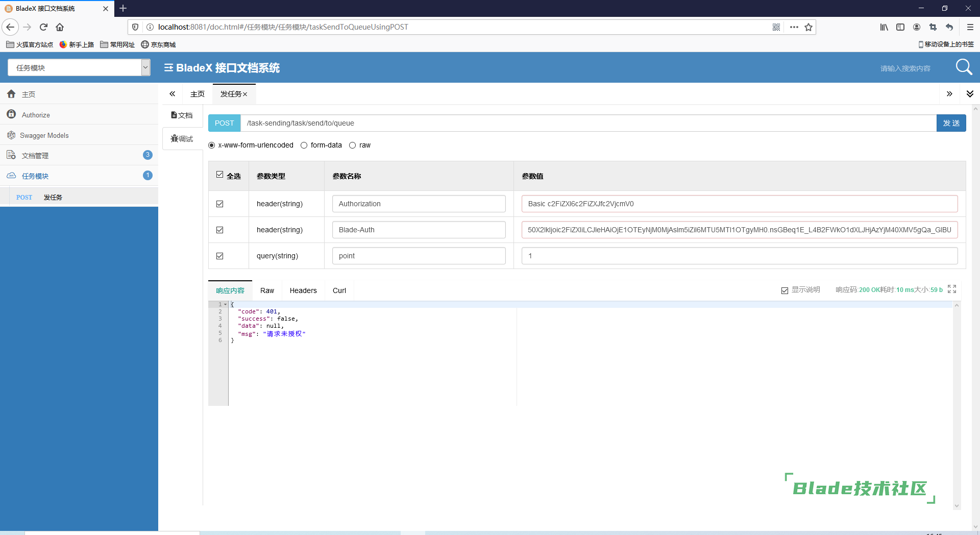
Task: Close the 发任务 tab
Action: 245,94
